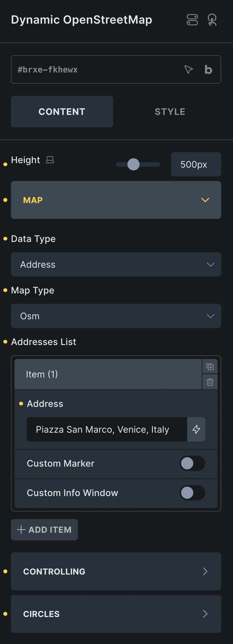Screen dimensions: 233x644
Task: Expand the CIRCLES section
Action: coord(116,614)
